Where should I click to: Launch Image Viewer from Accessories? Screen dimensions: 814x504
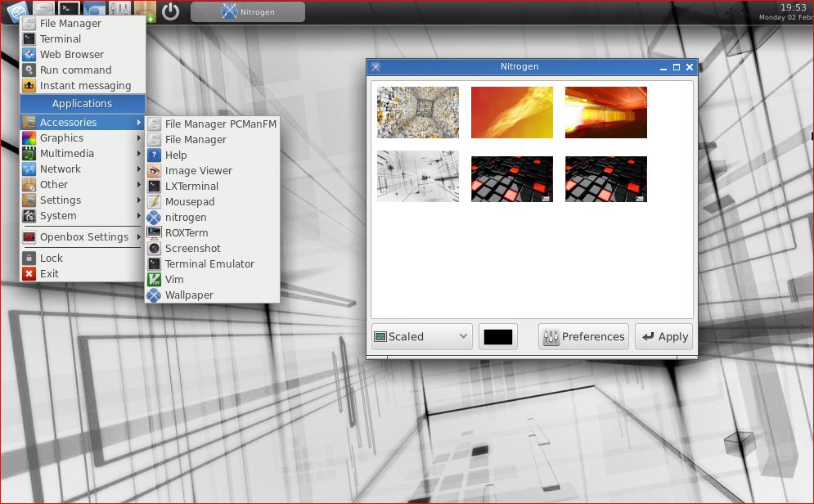[198, 171]
